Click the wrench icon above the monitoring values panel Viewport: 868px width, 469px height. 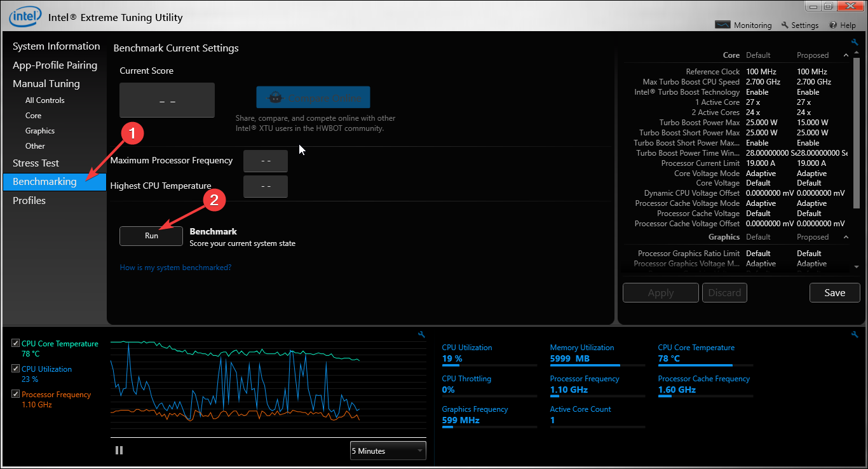pos(854,334)
